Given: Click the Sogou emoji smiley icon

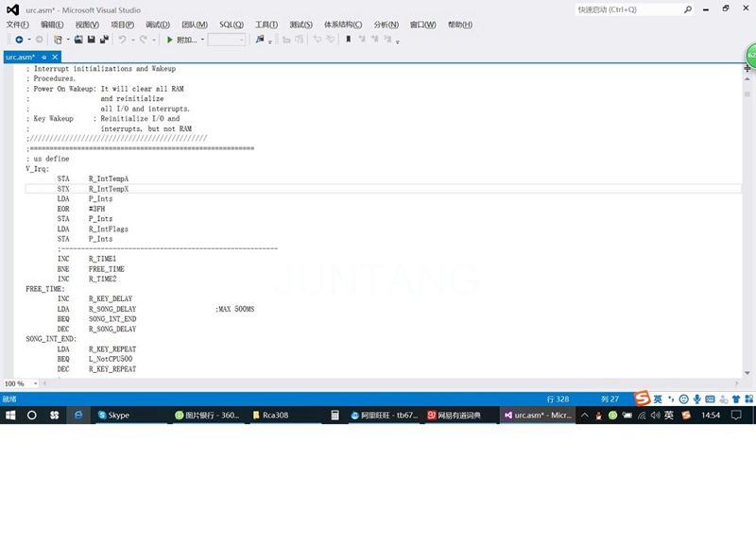Looking at the screenshot, I should pos(683,399).
